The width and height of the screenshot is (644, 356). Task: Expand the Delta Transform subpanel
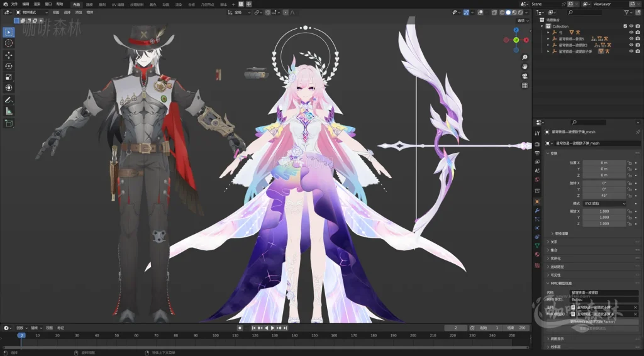pyautogui.click(x=552, y=233)
